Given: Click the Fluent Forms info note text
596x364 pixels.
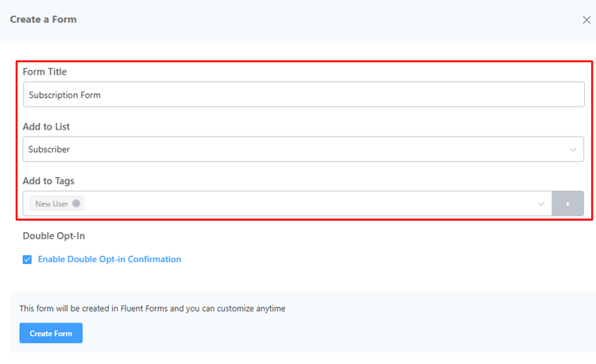Looking at the screenshot, I should (x=152, y=308).
